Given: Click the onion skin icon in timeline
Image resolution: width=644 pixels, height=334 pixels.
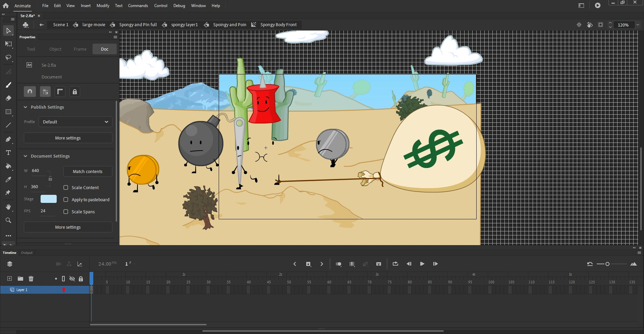Looking at the screenshot, I should 338,264.
